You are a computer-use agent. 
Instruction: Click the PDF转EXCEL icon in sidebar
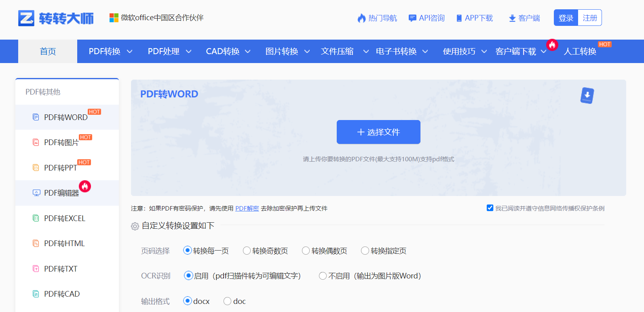[x=36, y=218]
